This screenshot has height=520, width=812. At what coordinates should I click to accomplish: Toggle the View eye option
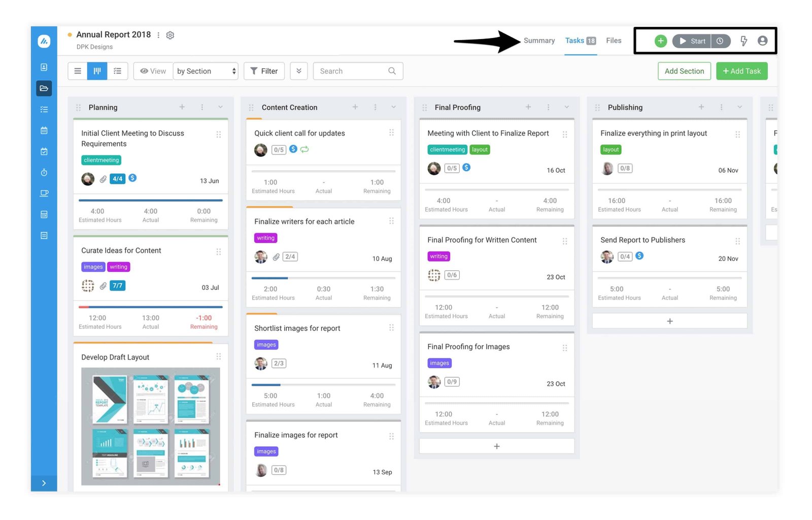pos(153,71)
